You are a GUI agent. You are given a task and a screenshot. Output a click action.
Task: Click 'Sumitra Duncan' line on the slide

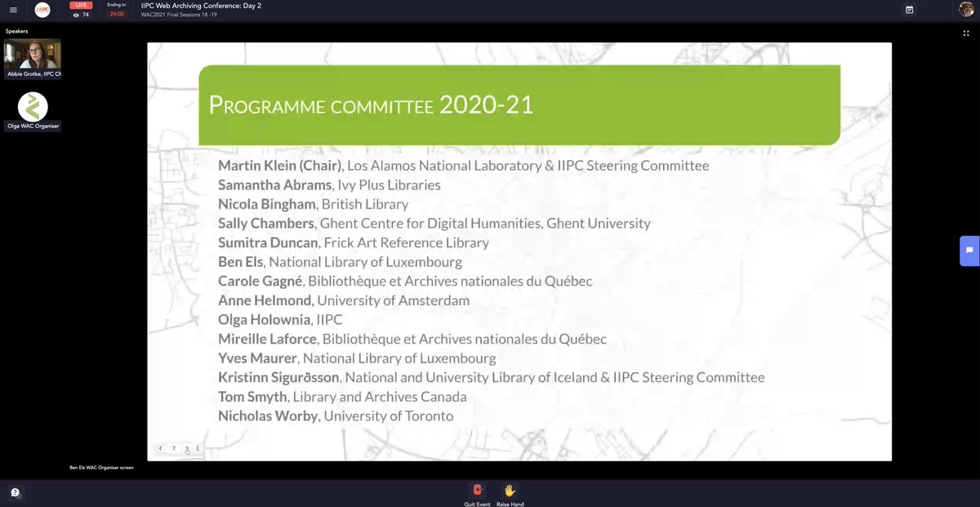pyautogui.click(x=354, y=242)
